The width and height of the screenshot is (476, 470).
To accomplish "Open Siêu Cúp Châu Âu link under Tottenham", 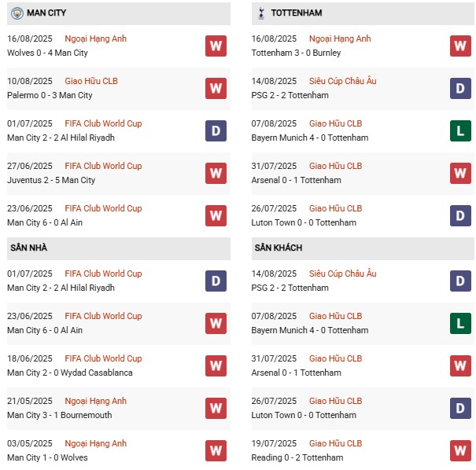I will 343,81.
